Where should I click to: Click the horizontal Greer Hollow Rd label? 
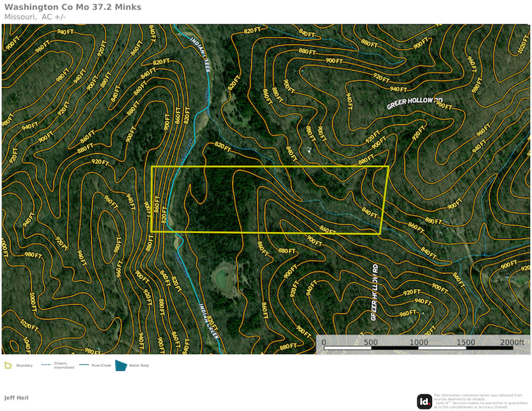pyautogui.click(x=414, y=102)
